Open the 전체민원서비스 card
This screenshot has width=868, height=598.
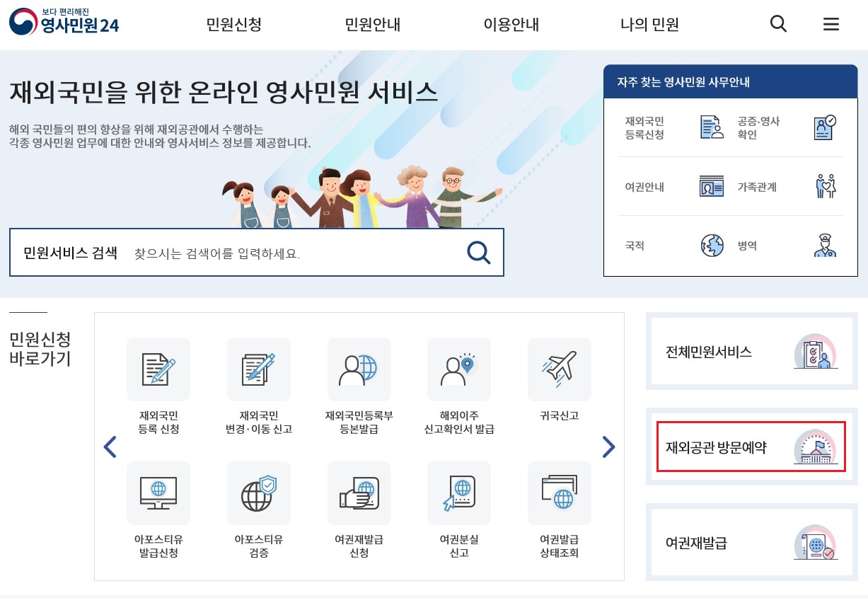click(x=752, y=352)
